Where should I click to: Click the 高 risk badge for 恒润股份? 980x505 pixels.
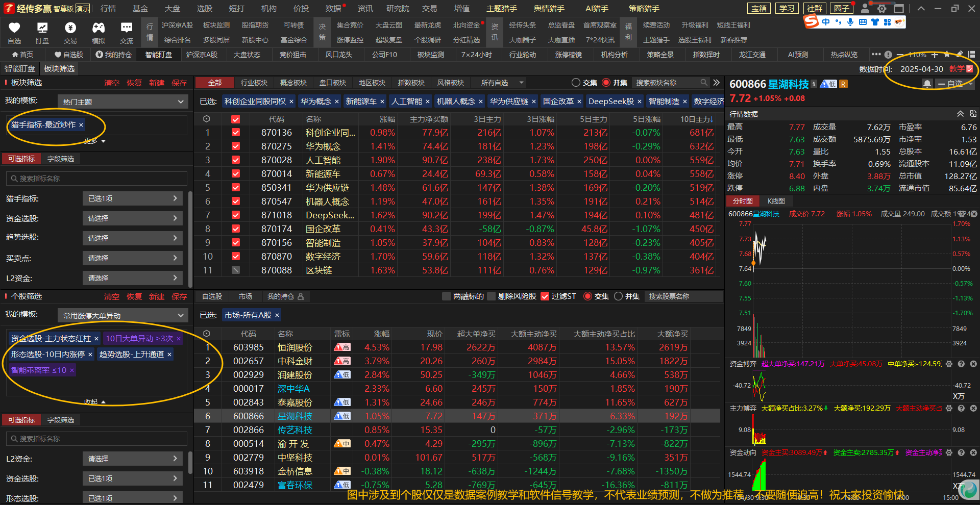342,347
